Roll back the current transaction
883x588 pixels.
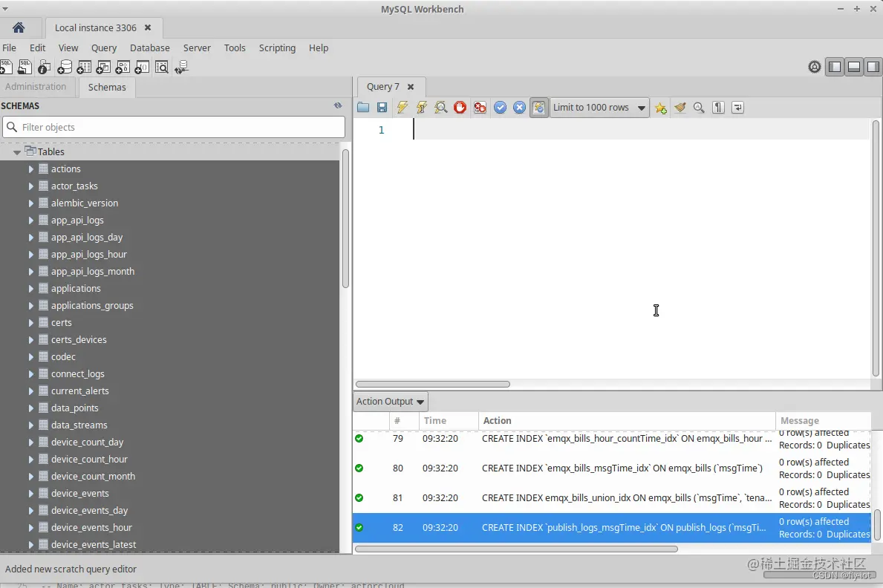point(519,108)
